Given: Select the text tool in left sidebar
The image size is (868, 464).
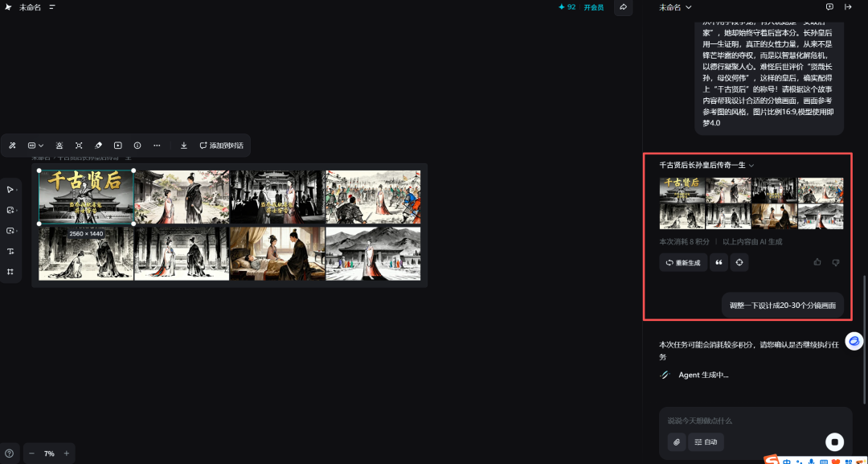Looking at the screenshot, I should coord(10,252).
